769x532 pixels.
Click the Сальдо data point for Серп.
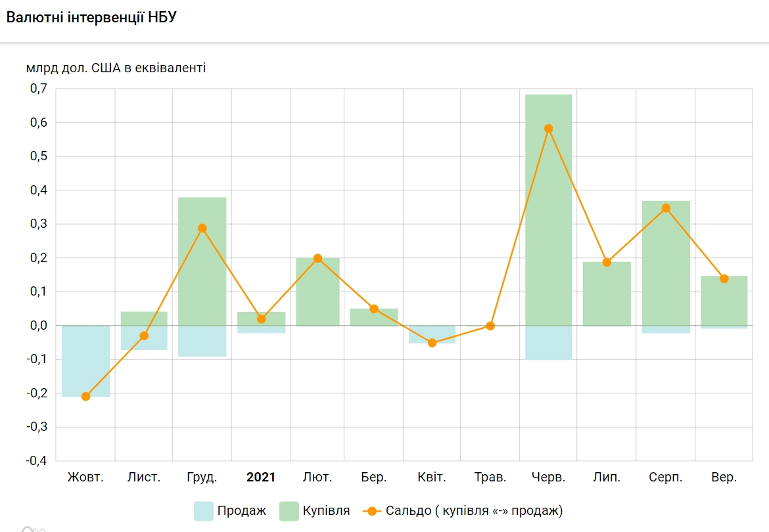pyautogui.click(x=666, y=208)
